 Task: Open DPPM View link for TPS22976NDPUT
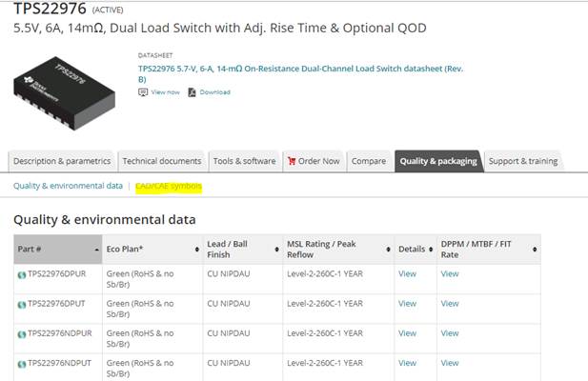[x=450, y=363]
